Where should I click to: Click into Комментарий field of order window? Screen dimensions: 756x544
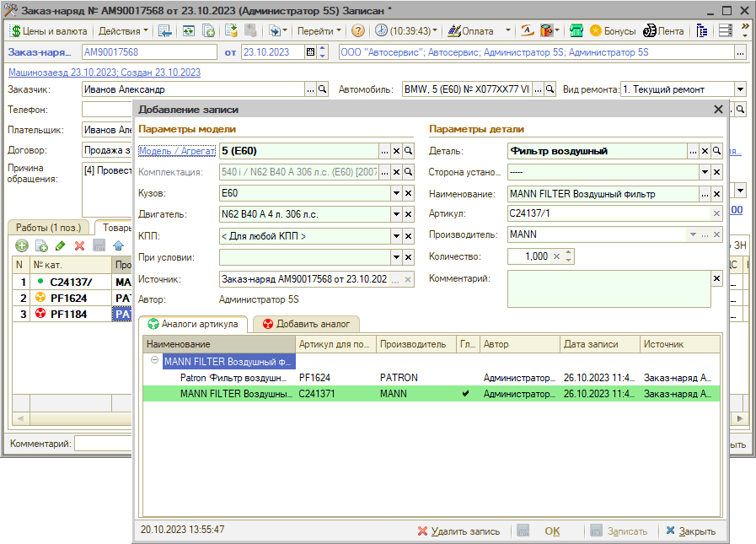pos(103,444)
